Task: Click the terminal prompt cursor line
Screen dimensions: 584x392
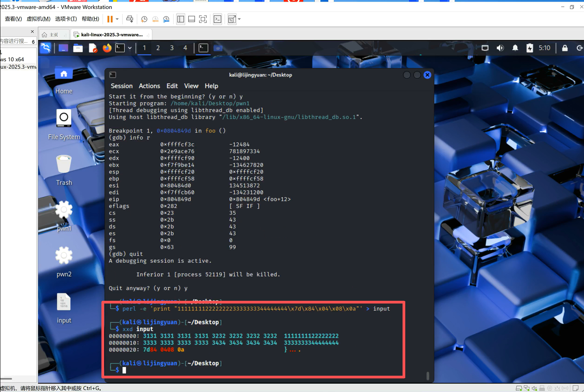Action: [x=124, y=370]
